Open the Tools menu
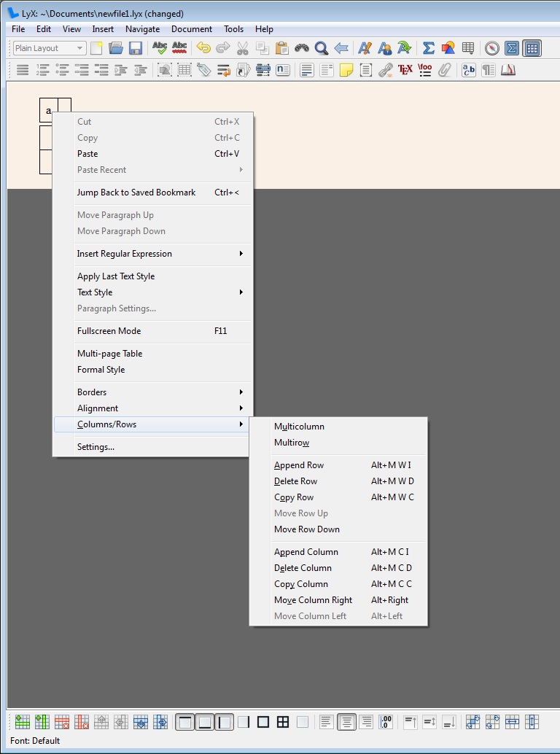 pyautogui.click(x=233, y=29)
